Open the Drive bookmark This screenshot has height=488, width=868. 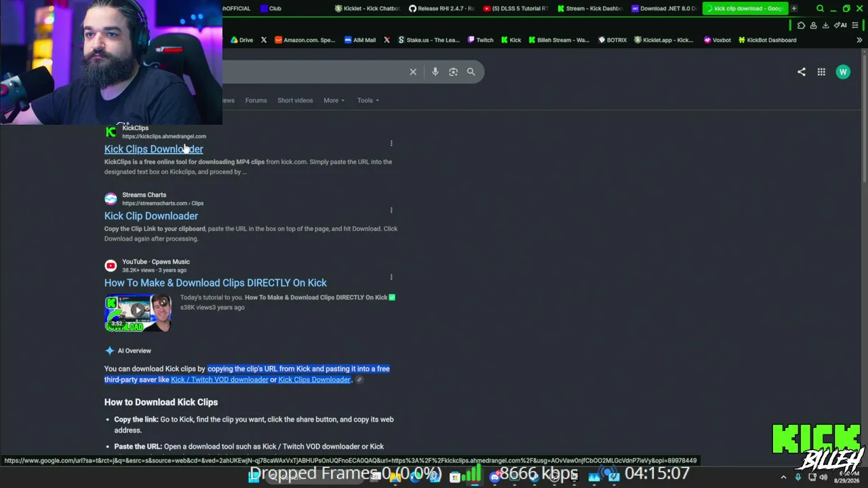pyautogui.click(x=241, y=40)
